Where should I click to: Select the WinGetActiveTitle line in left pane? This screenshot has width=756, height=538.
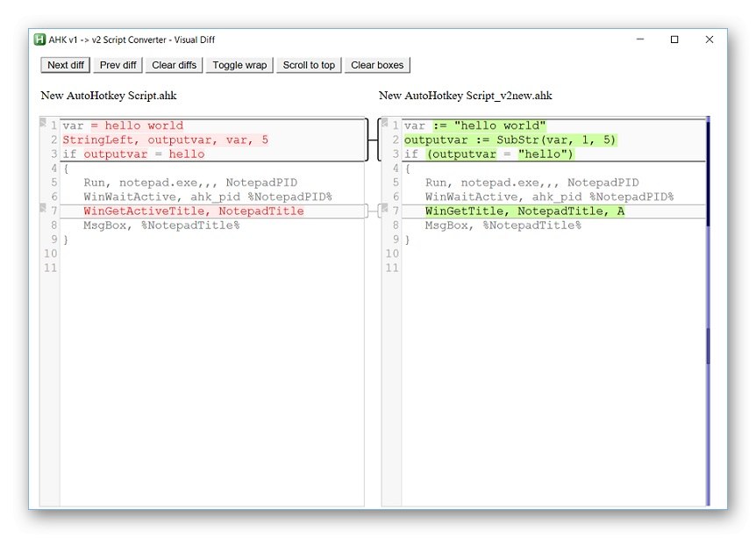pos(193,211)
